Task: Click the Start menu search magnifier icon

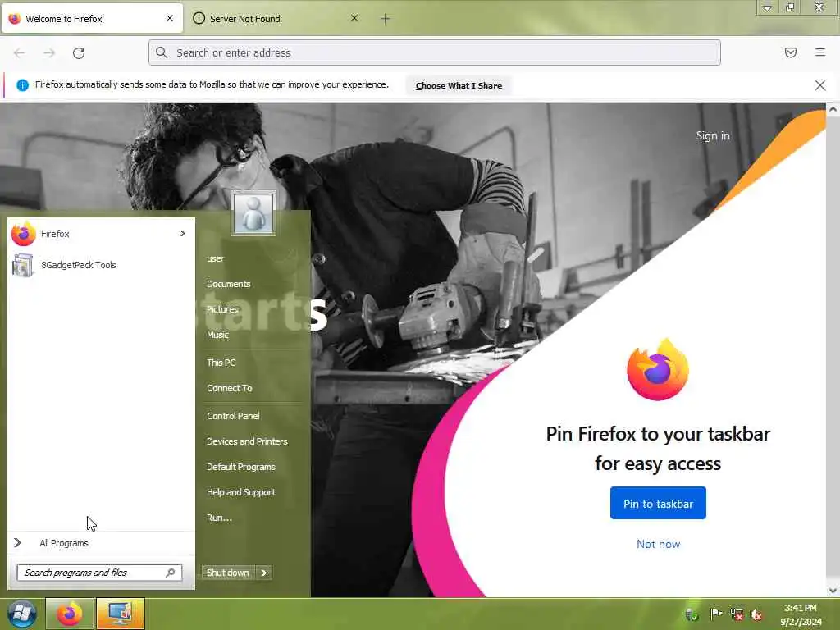Action: (171, 572)
